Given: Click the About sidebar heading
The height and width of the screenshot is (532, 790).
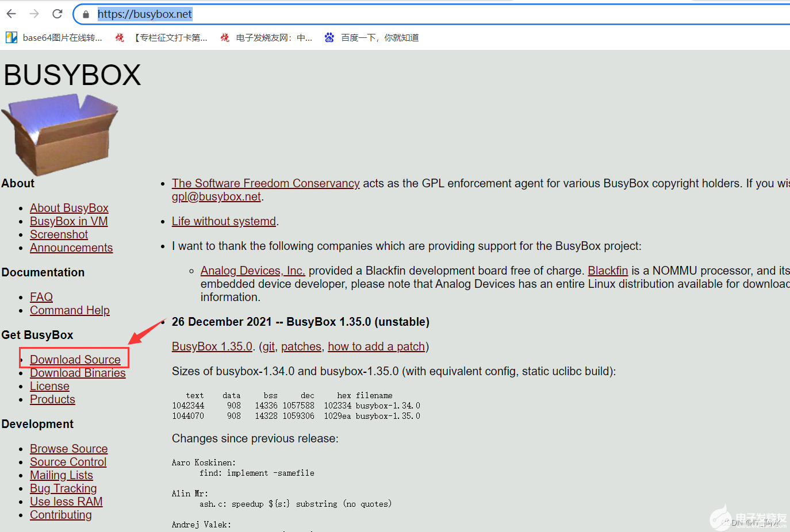Looking at the screenshot, I should point(18,183).
